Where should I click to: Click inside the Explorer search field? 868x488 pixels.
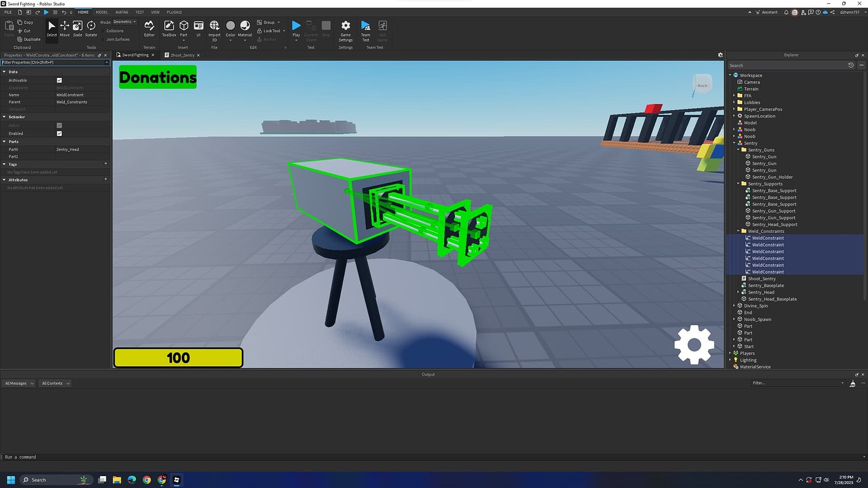(x=786, y=65)
